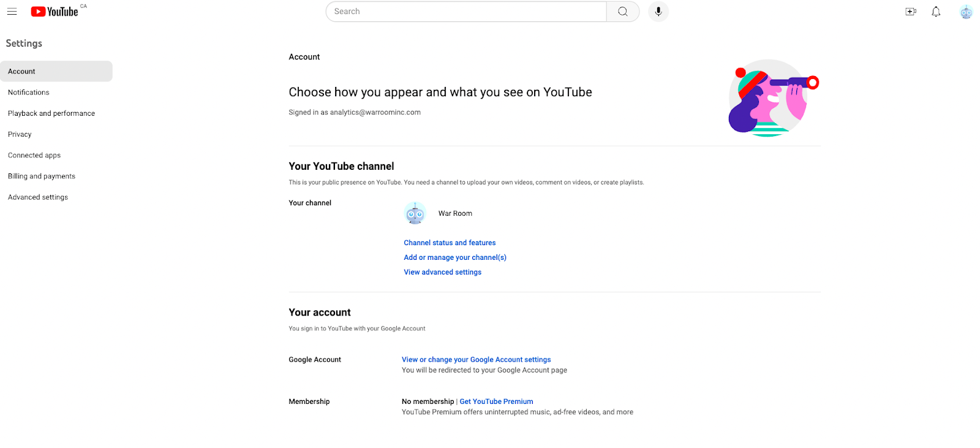Screen dimensions: 980x448
Task: Click Get YouTube Premium link
Action: (496, 402)
